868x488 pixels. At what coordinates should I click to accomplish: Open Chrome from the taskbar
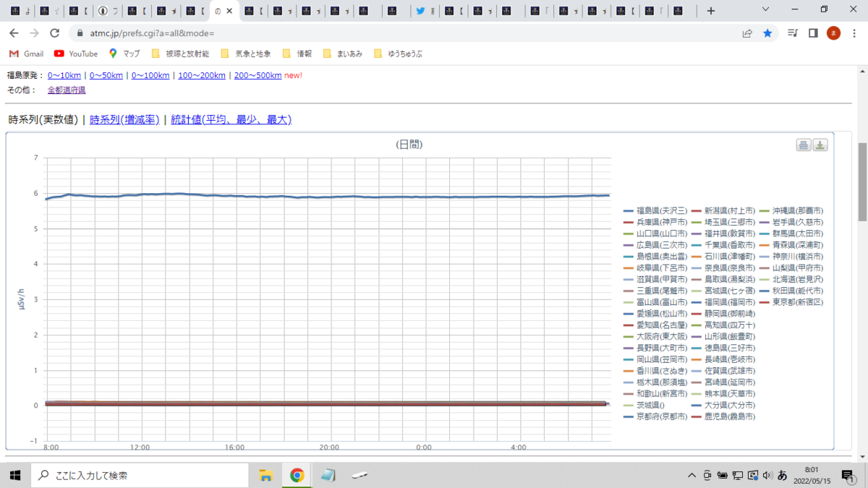tap(297, 475)
